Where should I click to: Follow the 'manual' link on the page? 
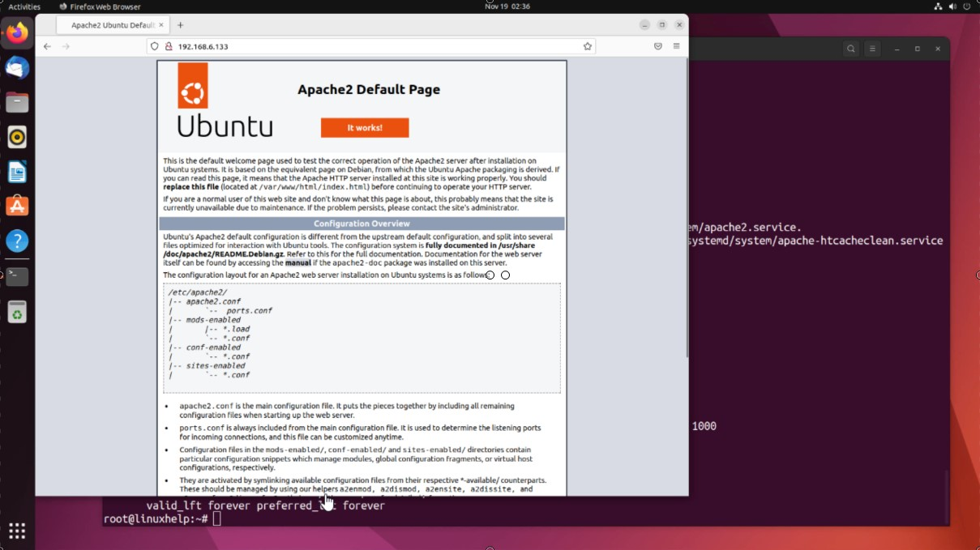tap(297, 262)
